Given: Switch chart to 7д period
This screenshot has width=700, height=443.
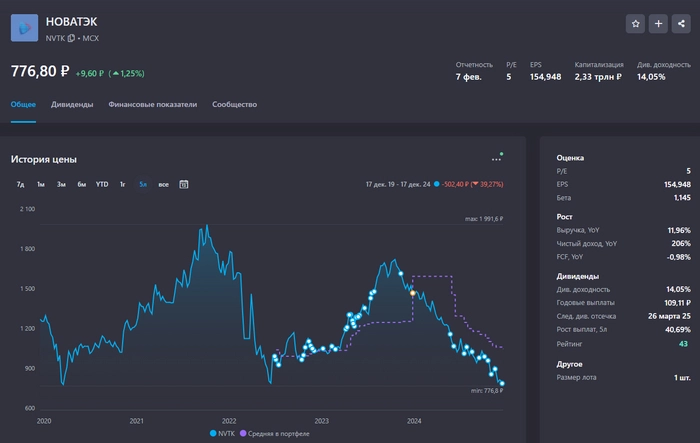Looking at the screenshot, I should pyautogui.click(x=20, y=184).
